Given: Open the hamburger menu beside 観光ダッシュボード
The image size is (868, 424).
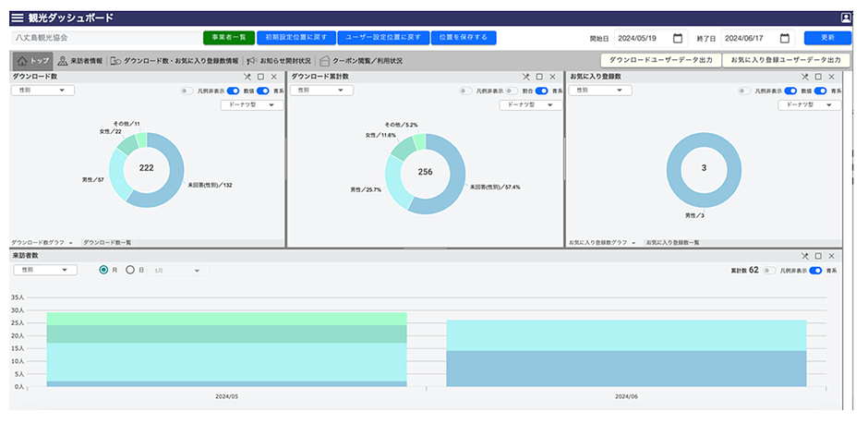Looking at the screenshot, I should (17, 18).
